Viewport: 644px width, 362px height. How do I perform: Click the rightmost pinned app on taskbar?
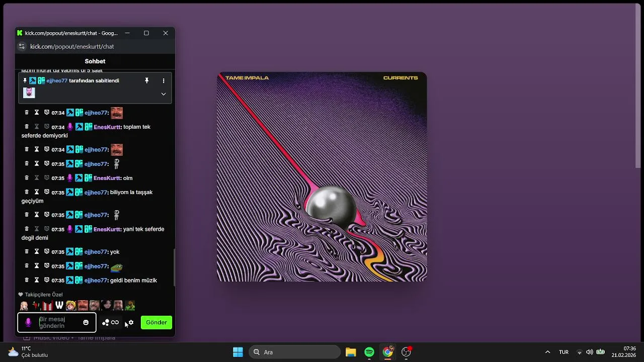pos(407,352)
